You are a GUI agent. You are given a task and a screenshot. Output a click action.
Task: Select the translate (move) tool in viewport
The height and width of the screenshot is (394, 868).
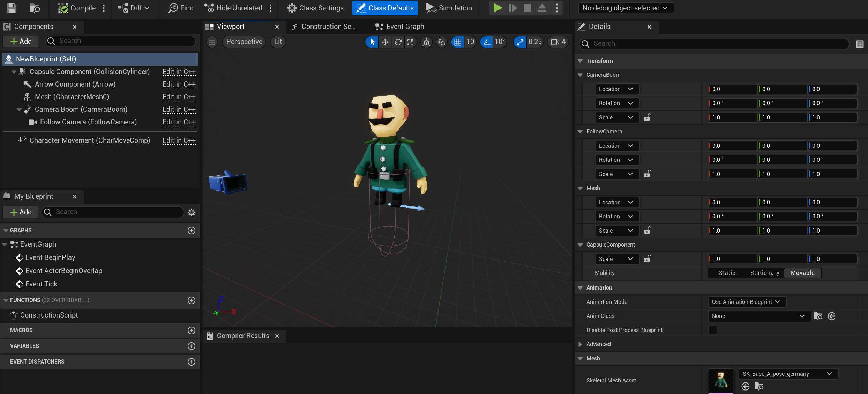(x=385, y=42)
